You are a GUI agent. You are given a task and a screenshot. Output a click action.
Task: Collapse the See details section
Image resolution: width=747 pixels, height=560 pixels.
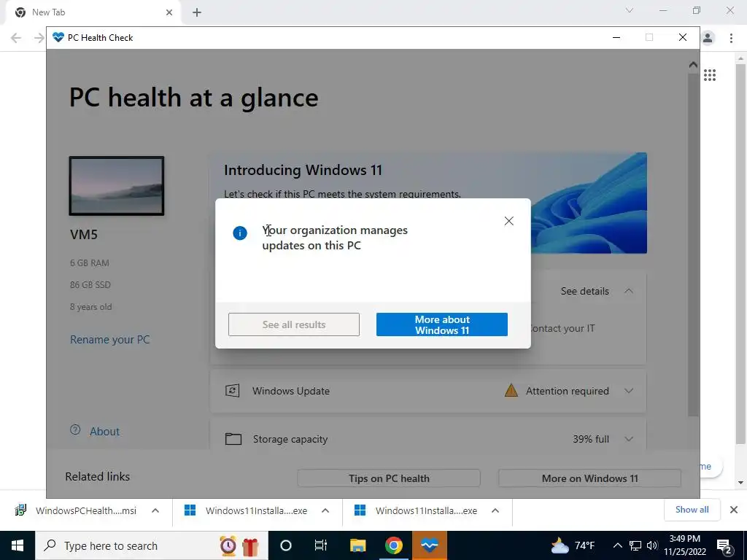pos(629,291)
